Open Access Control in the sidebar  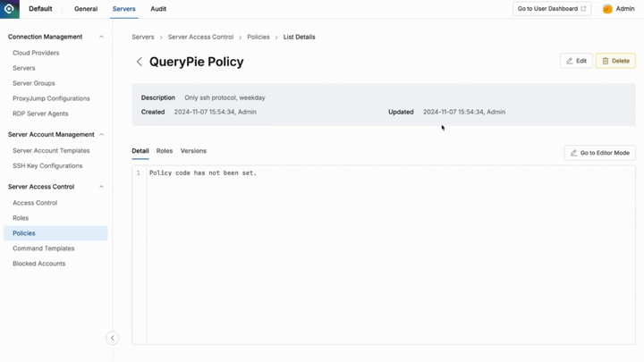pyautogui.click(x=35, y=203)
